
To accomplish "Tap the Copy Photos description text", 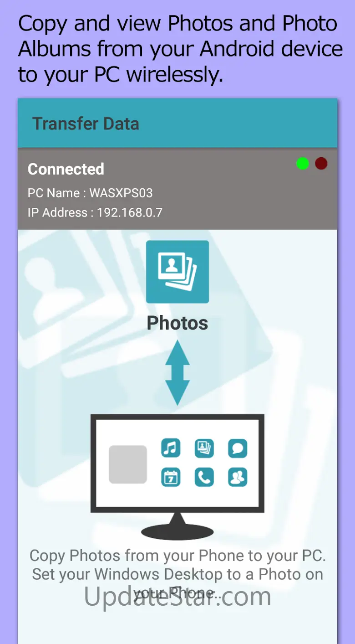I will click(177, 574).
